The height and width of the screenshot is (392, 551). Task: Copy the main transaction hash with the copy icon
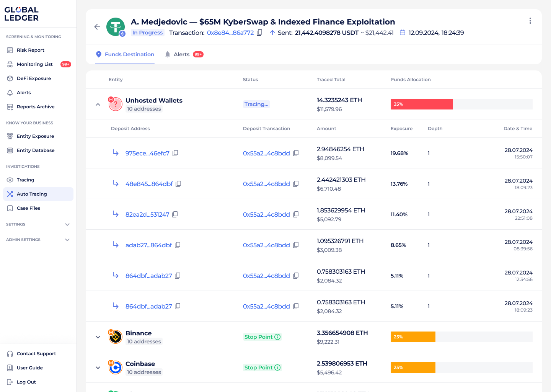259,33
